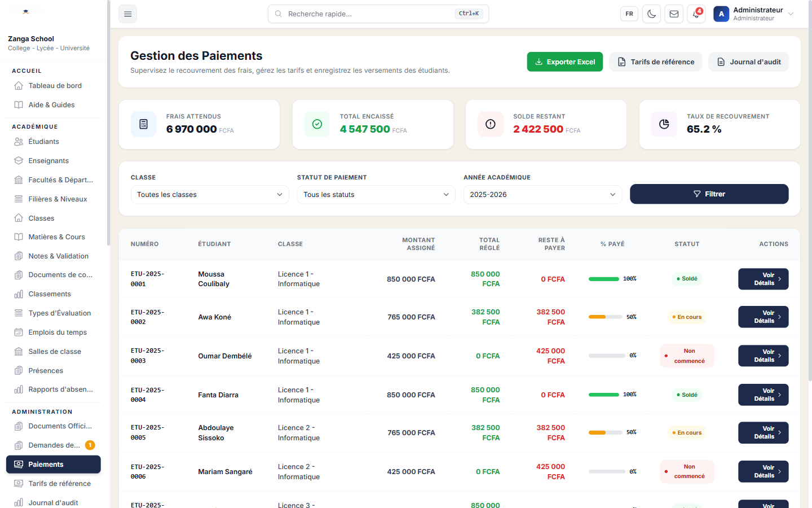Click the Rapports d'absen... sidebar icon
Screen dimensions: 812x508
[x=19, y=389]
